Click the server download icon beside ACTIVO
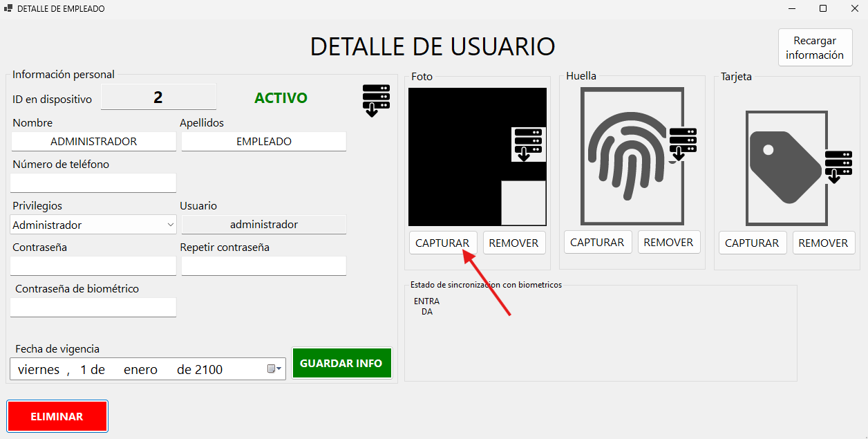This screenshot has width=868, height=439. (x=376, y=101)
